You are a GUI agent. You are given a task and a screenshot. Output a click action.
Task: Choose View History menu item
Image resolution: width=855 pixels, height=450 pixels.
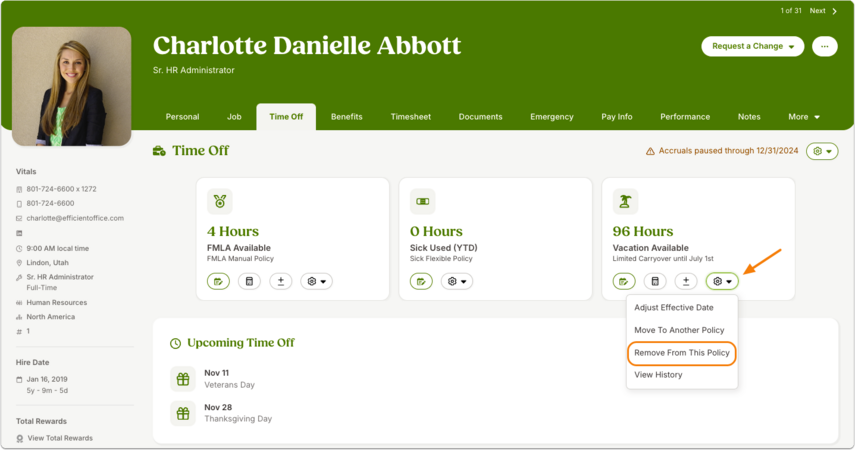tap(682, 375)
